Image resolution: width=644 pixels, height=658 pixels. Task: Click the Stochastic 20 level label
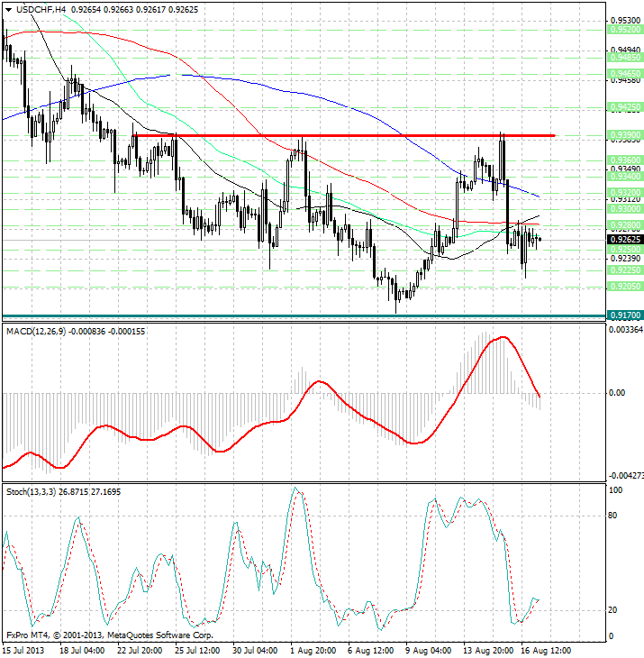612,610
